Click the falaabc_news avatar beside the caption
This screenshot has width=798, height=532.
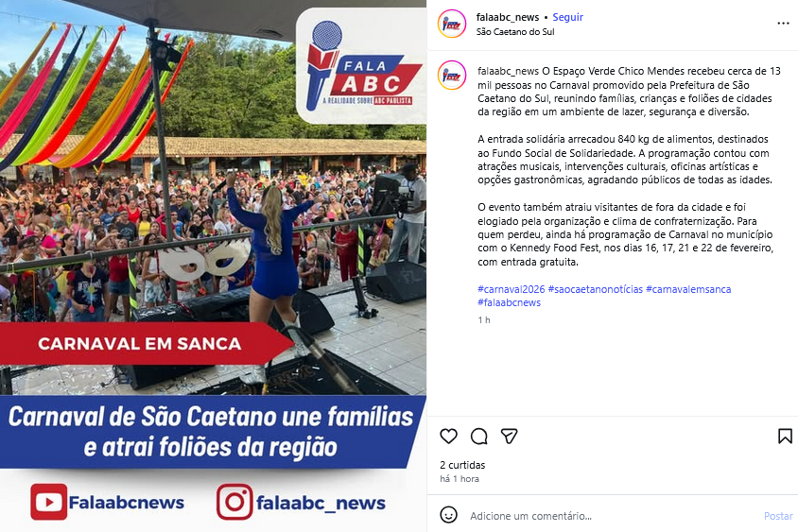(452, 76)
